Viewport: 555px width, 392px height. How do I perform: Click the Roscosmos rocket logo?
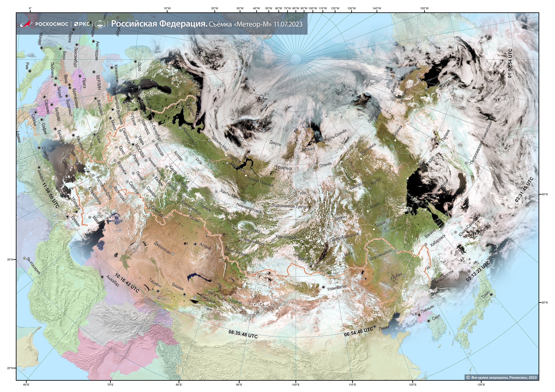point(26,24)
